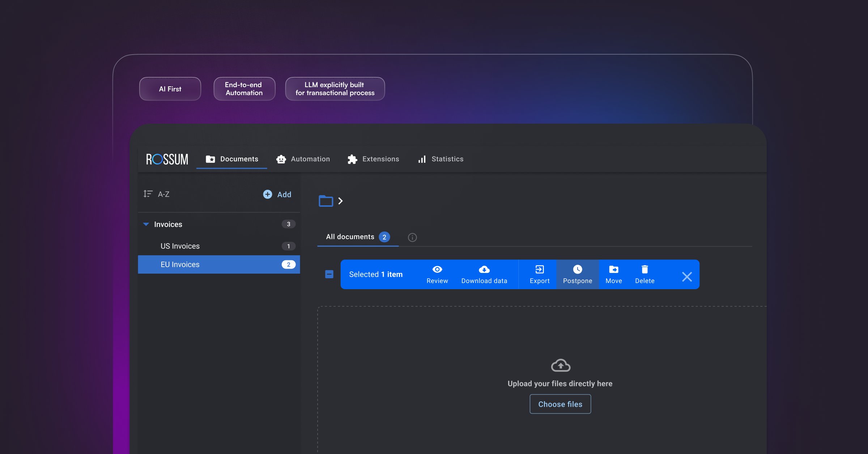The image size is (868, 454).
Task: Select the EU Invoices queue
Action: click(x=180, y=264)
